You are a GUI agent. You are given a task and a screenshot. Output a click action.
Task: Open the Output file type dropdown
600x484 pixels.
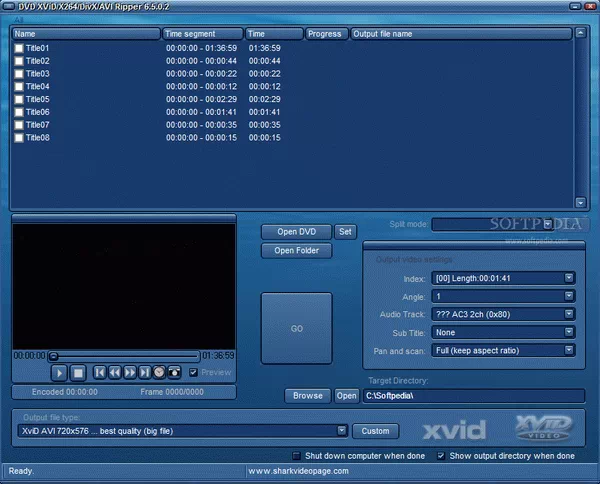click(x=342, y=431)
